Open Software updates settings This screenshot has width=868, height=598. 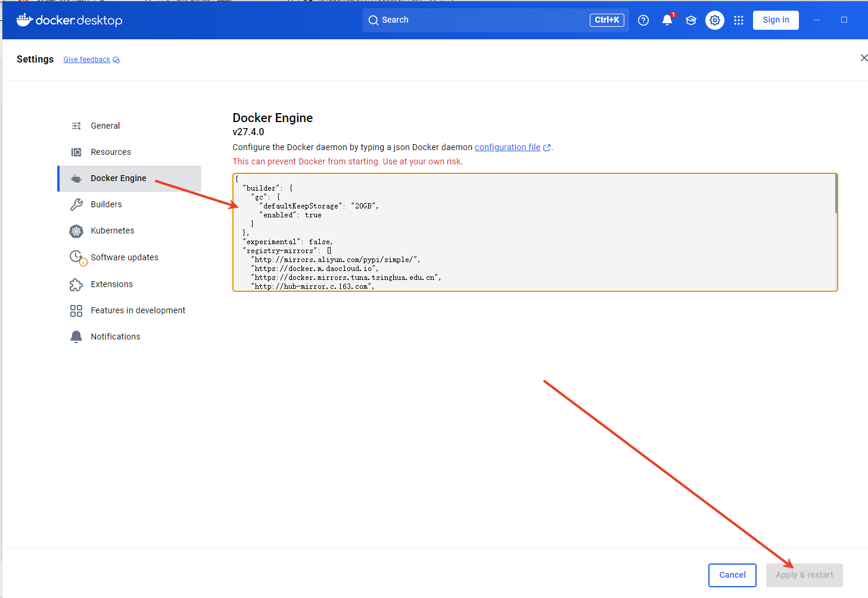coord(129,257)
